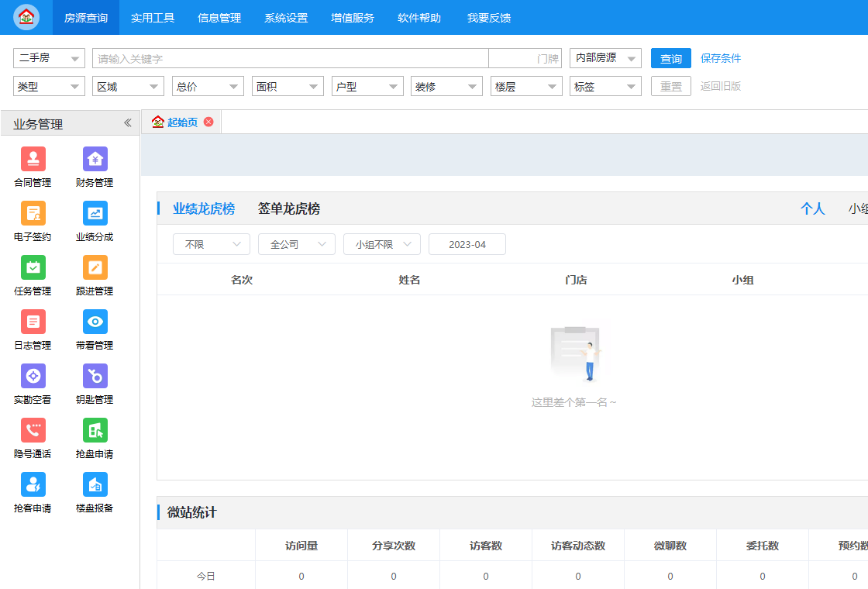Close the 起始页 tab

208,122
